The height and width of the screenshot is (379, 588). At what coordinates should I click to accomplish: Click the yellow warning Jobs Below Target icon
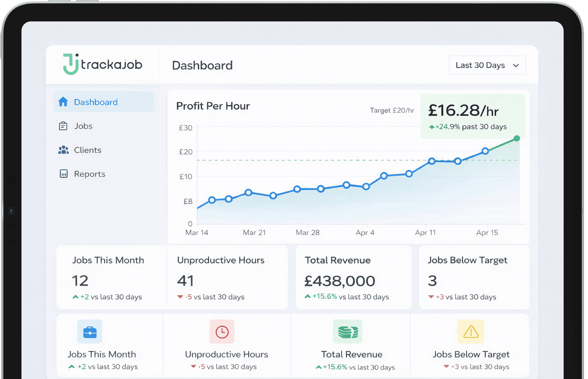click(471, 332)
